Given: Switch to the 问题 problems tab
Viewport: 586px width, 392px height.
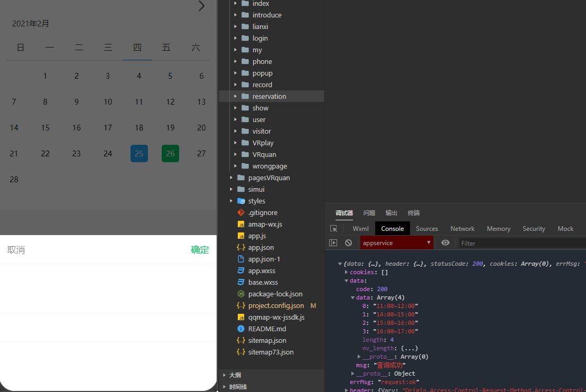Looking at the screenshot, I should coord(369,213).
